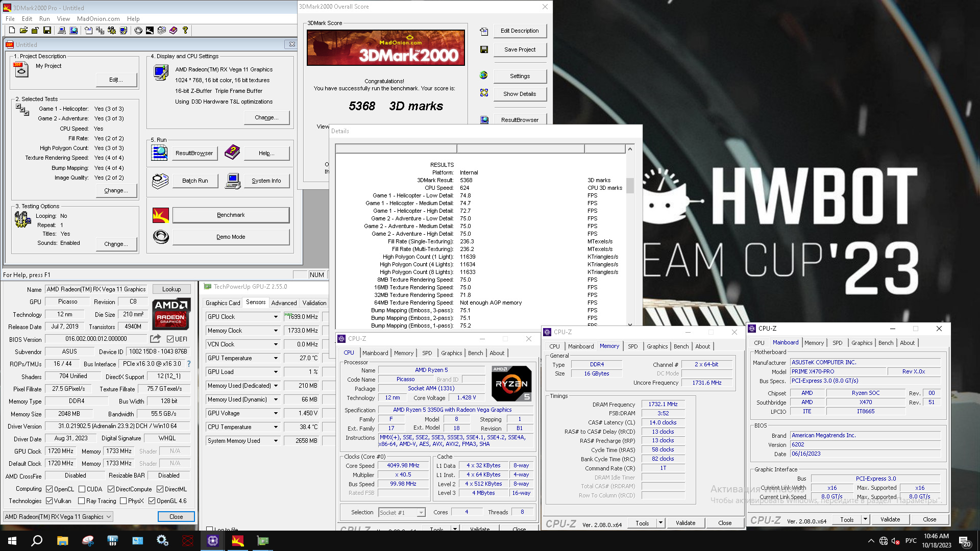The width and height of the screenshot is (980, 551).
Task: Click the globe icon beside Settings button
Action: coord(484,76)
